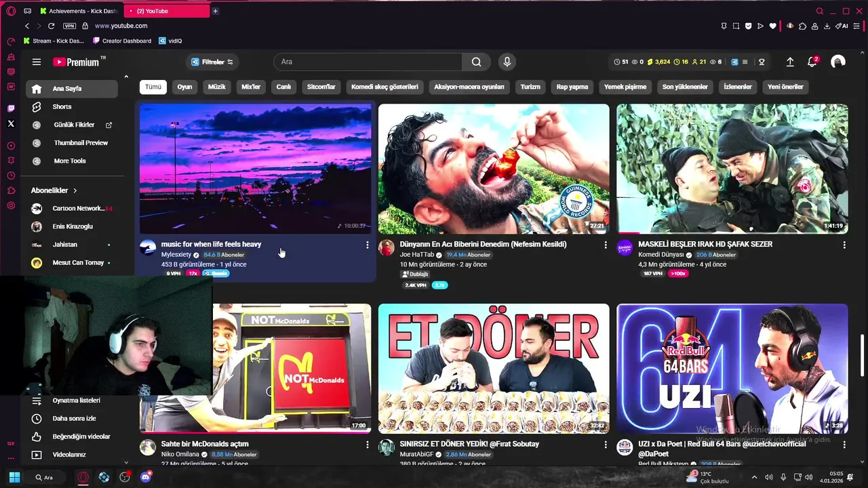Select Komedi skeç gösterileri chip

point(384,87)
